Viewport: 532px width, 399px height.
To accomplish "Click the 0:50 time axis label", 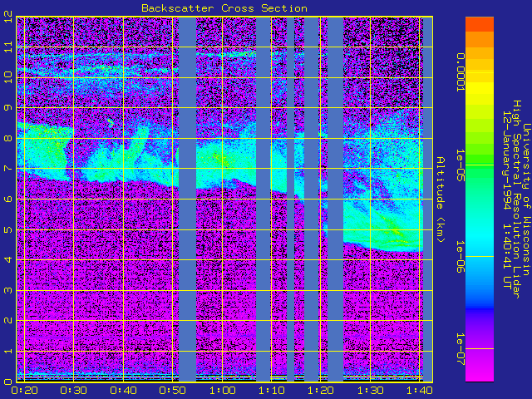I will pos(173,391).
